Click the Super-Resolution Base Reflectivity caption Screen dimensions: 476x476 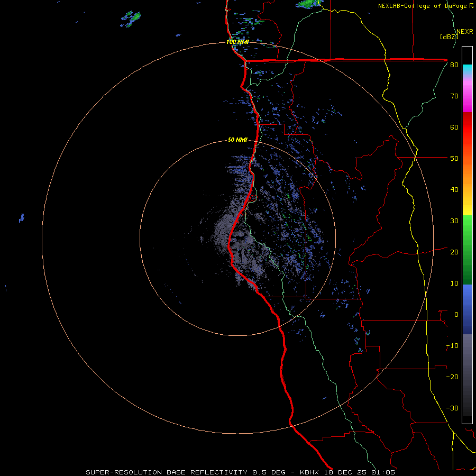[241, 472]
